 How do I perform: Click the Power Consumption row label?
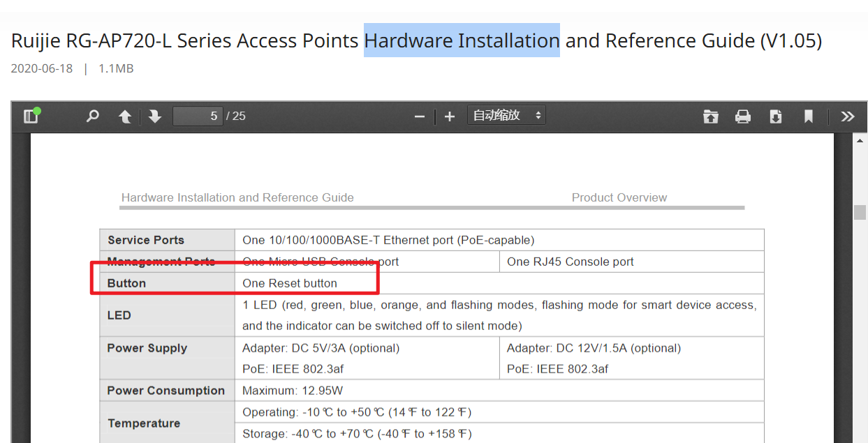pyautogui.click(x=166, y=391)
